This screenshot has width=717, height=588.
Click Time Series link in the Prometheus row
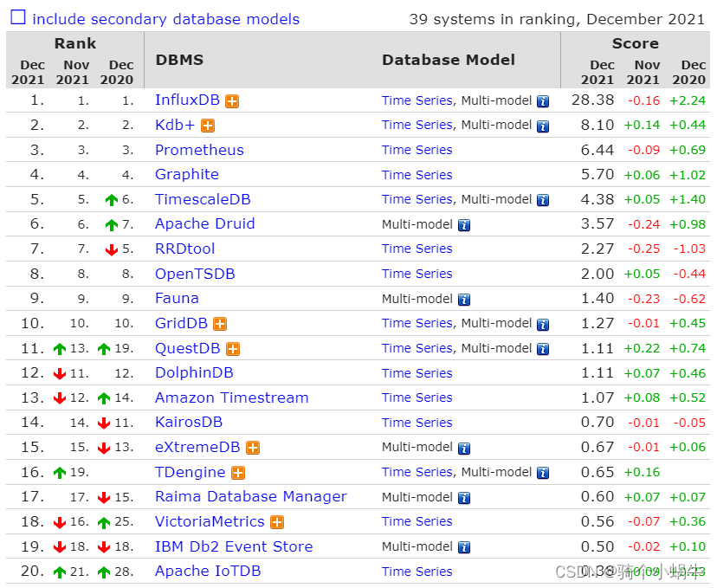pos(417,150)
